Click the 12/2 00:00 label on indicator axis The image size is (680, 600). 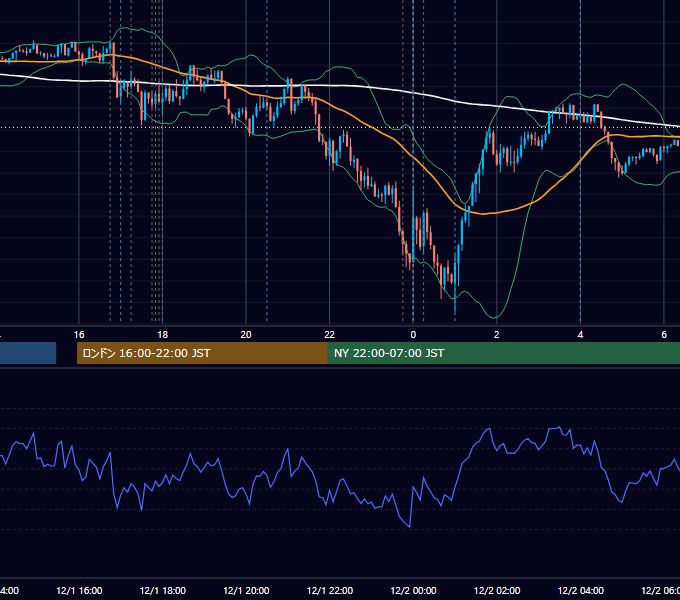[x=413, y=590]
